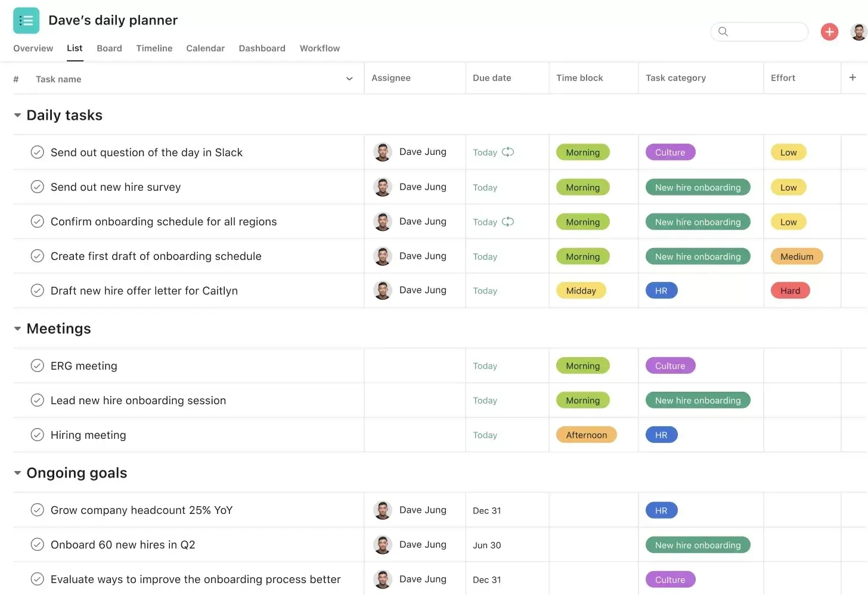Screen dimensions: 868x595
Task: Click Dave Jung avatar on Send out new hire survey
Action: [382, 187]
